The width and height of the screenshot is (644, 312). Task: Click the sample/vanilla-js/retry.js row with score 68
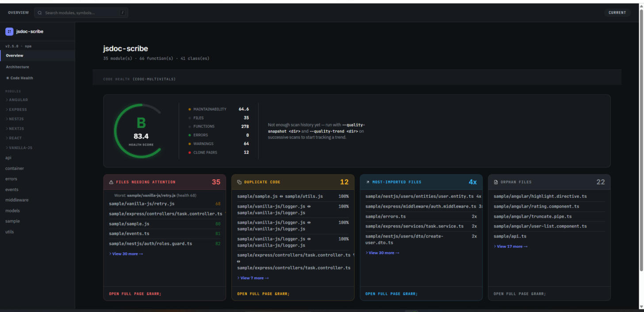[165, 204]
